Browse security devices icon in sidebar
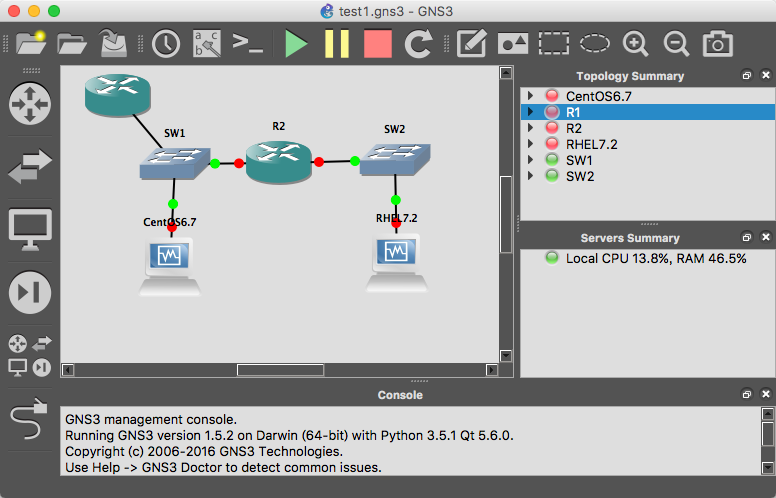The width and height of the screenshot is (776, 498). (x=30, y=293)
